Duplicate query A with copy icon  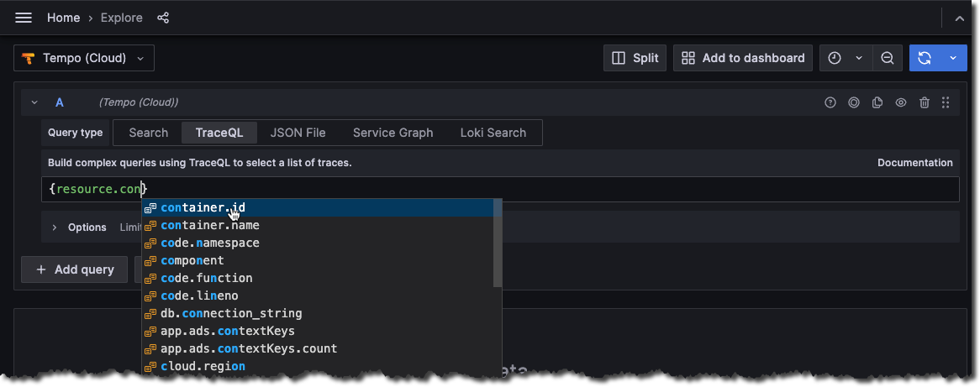click(877, 102)
